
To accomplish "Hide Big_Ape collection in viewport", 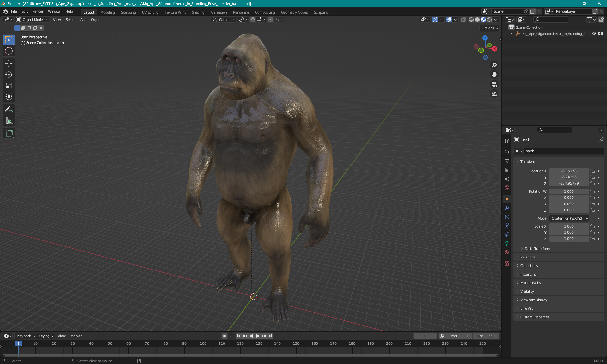I will point(594,33).
